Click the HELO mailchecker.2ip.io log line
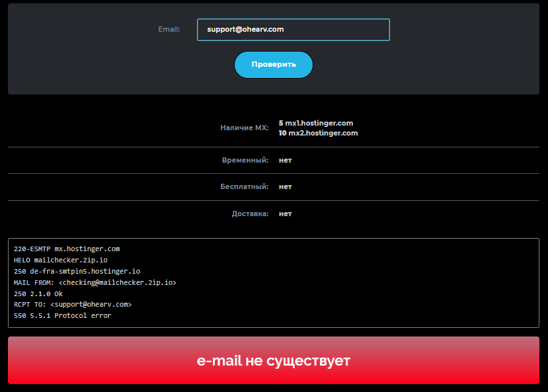The height and width of the screenshot is (392, 548). (60, 260)
